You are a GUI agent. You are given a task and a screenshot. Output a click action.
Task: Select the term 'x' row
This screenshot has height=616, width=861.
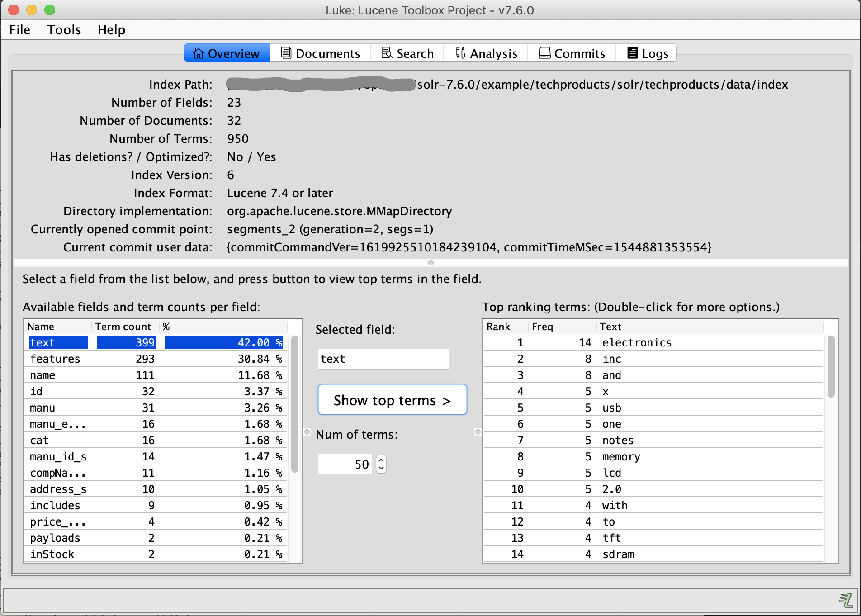click(654, 391)
